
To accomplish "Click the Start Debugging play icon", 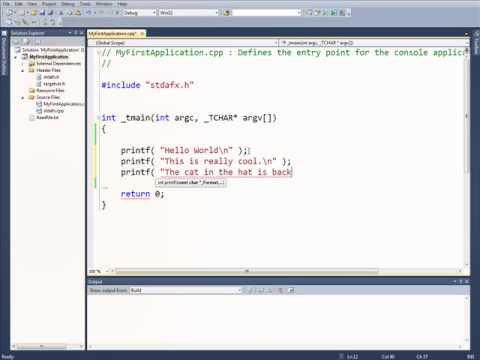I will click(x=117, y=13).
